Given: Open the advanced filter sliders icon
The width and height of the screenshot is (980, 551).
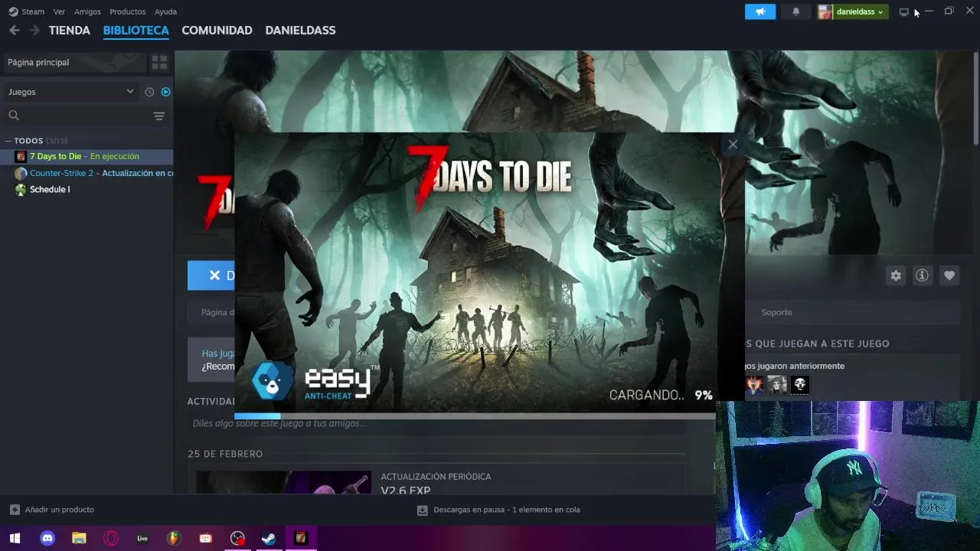Looking at the screenshot, I should [159, 116].
